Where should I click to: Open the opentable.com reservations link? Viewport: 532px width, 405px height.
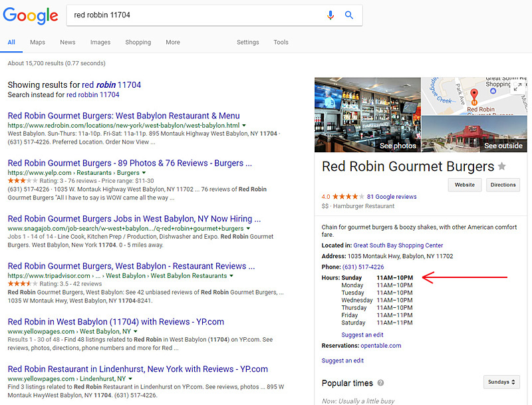[380, 346]
